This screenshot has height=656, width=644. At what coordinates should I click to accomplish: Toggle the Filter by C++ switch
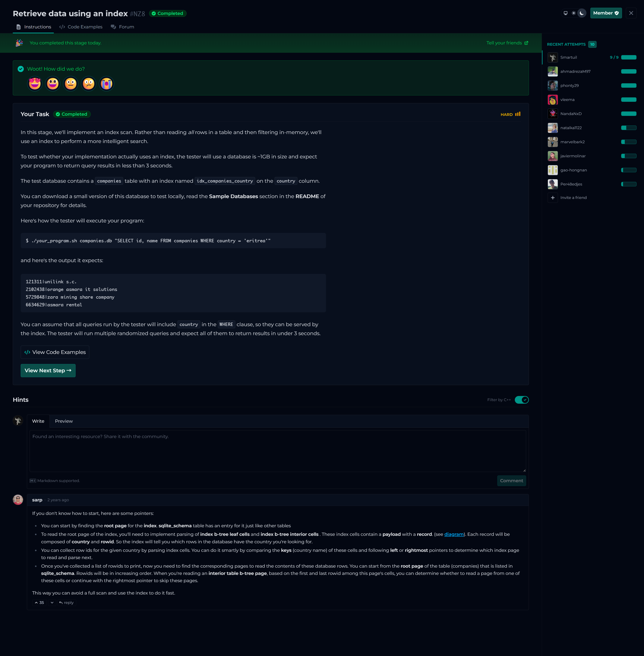point(522,400)
